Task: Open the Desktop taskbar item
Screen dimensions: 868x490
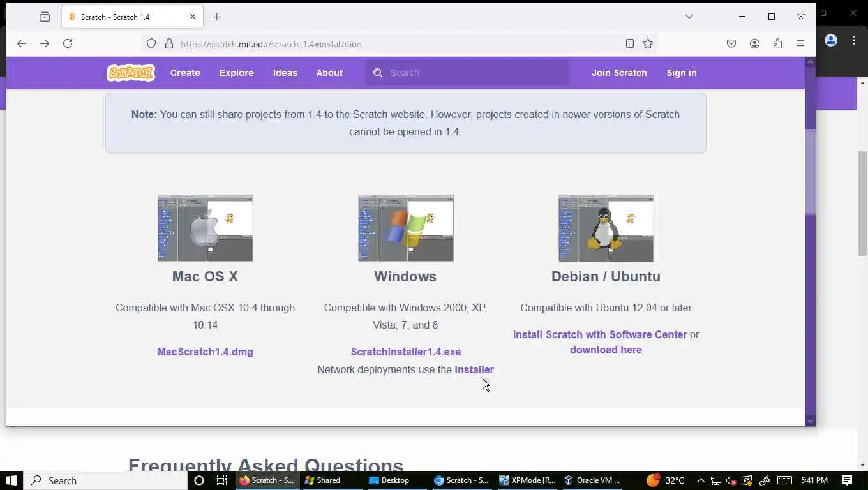Action: 396,480
